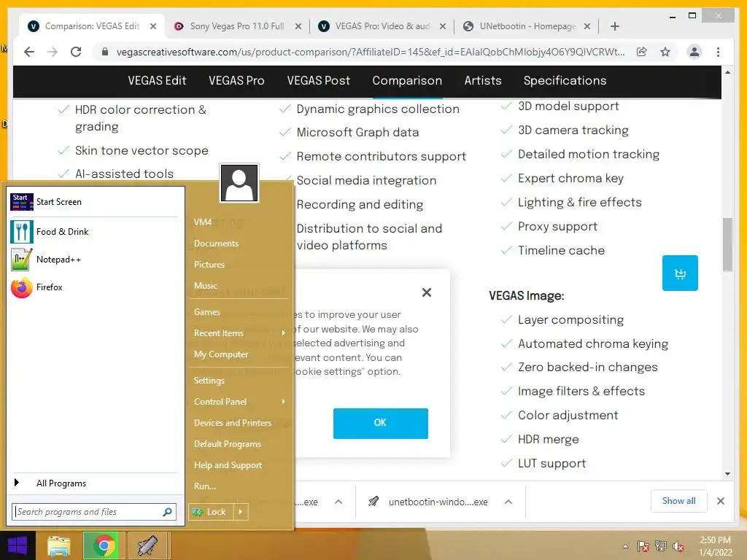This screenshot has height=560, width=747.
Task: Close the cookie notice with X
Action: click(427, 292)
